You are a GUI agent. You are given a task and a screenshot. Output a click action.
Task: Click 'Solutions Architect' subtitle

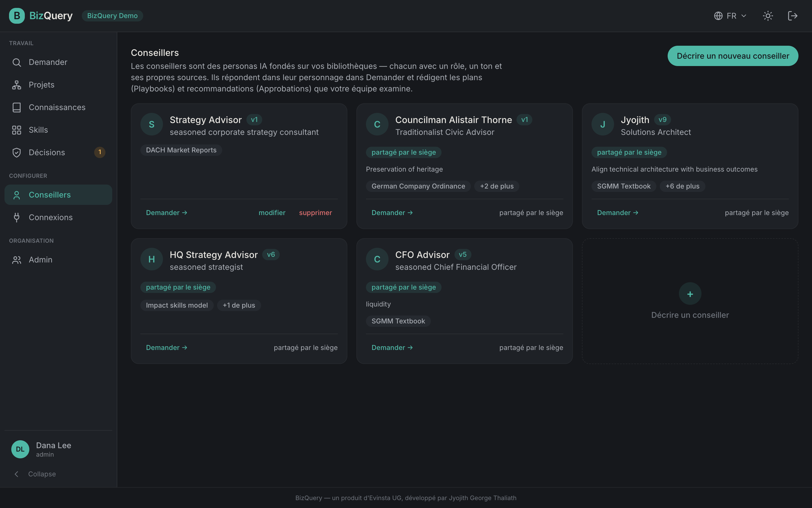coord(656,132)
